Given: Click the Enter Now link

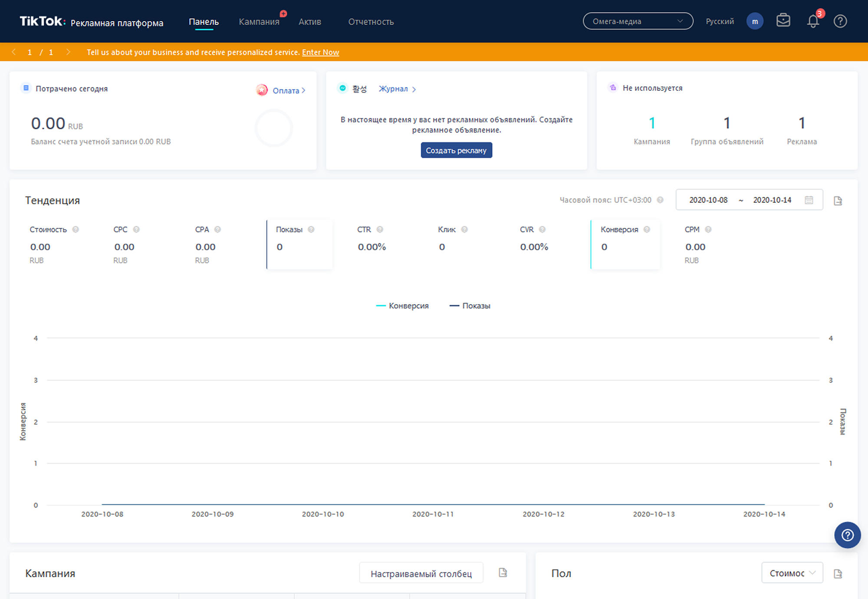Looking at the screenshot, I should (x=320, y=52).
